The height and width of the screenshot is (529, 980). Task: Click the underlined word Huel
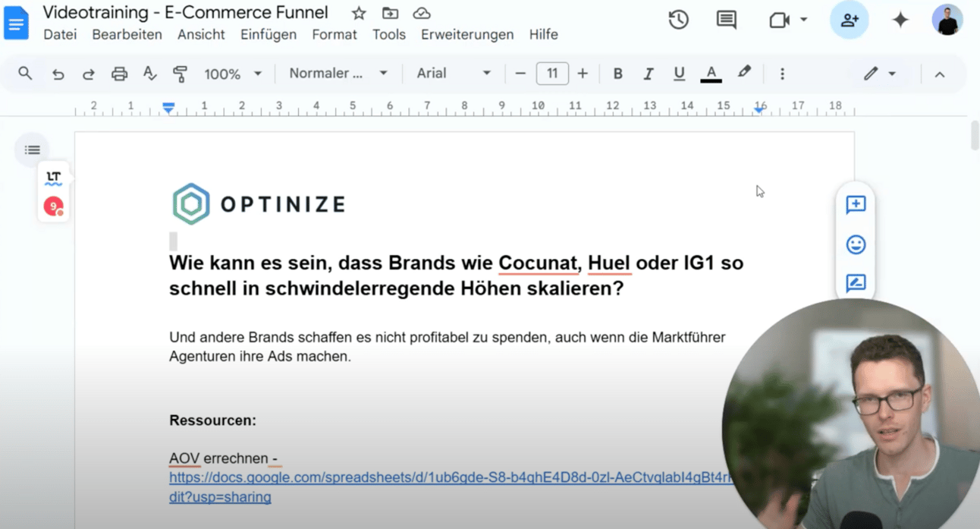coord(609,263)
